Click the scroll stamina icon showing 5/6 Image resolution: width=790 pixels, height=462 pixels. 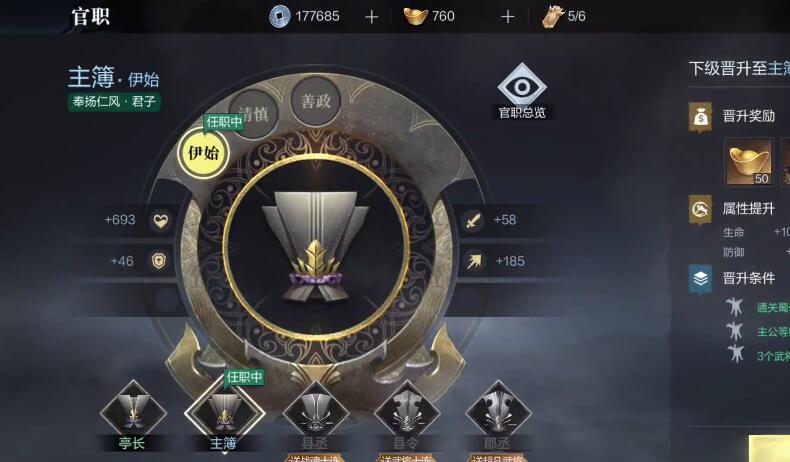point(553,17)
